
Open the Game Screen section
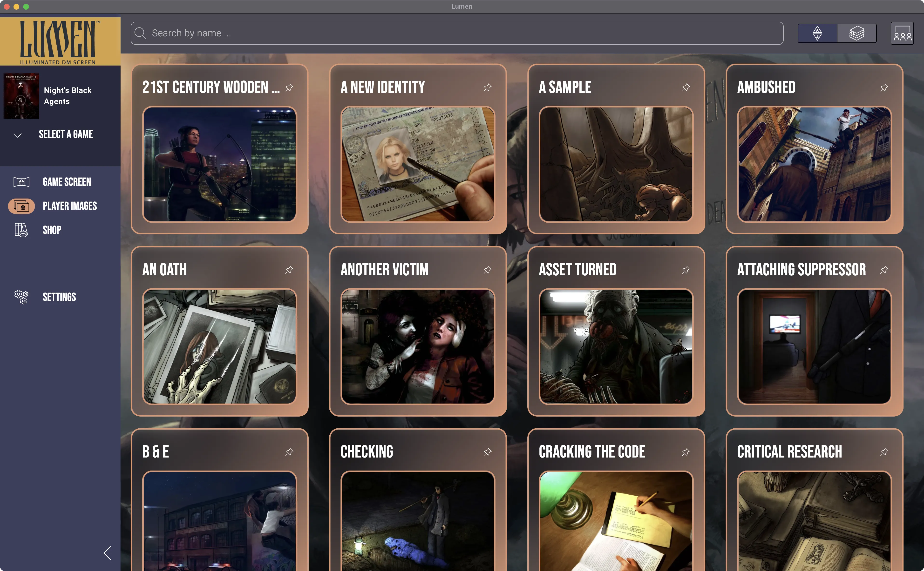click(x=67, y=182)
